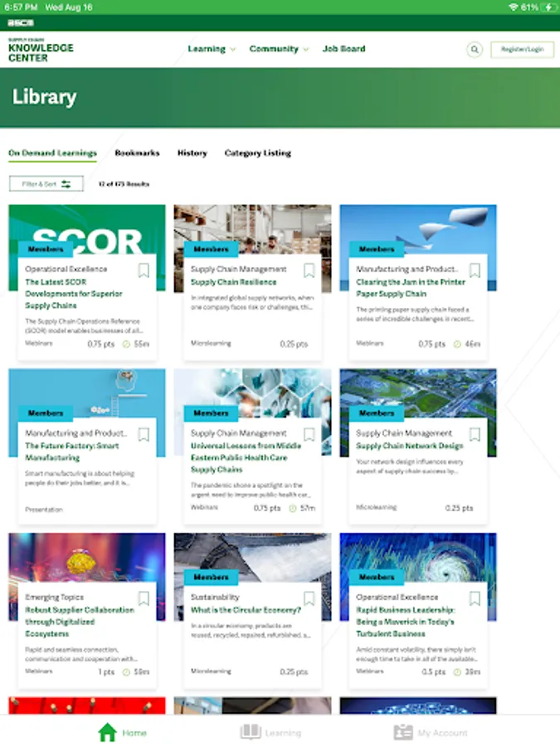Image resolution: width=560 pixels, height=747 pixels.
Task: Click the filter sliders icon
Action: 66,184
